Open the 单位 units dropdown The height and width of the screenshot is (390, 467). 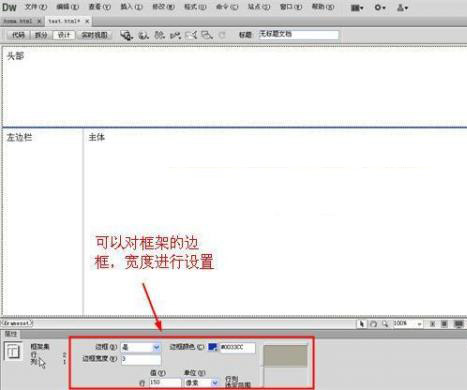[x=202, y=383]
